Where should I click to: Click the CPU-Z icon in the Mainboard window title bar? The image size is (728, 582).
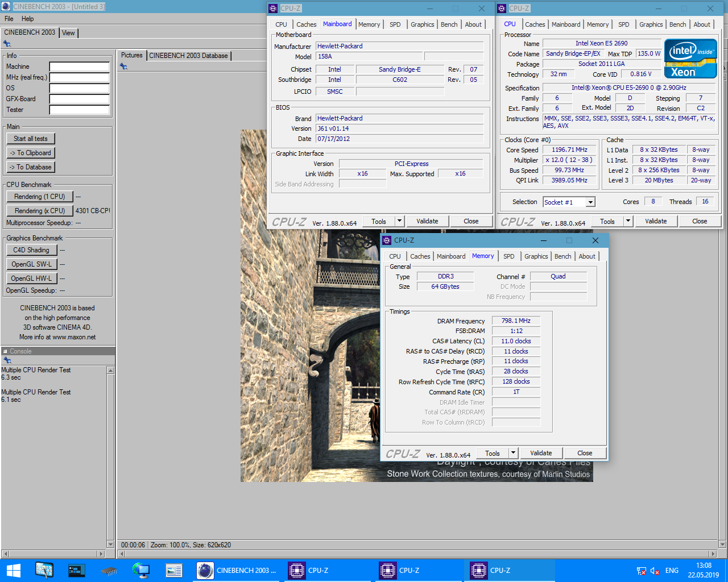(x=273, y=9)
